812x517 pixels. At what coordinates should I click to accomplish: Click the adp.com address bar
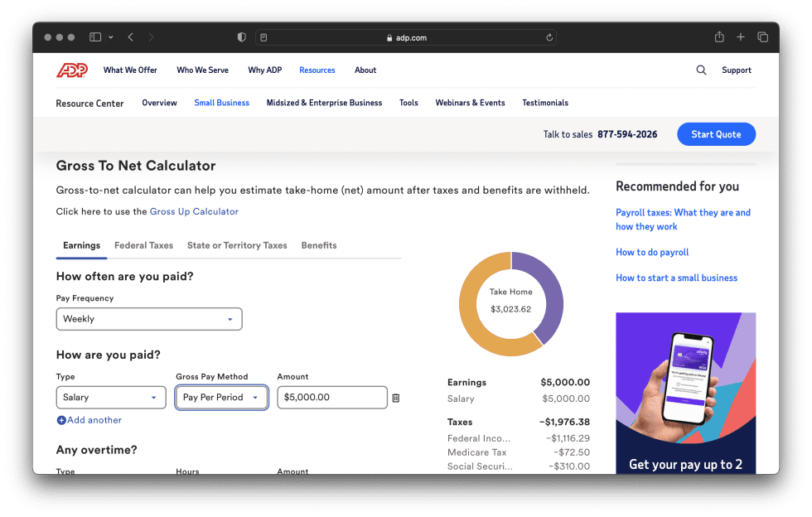coord(406,37)
